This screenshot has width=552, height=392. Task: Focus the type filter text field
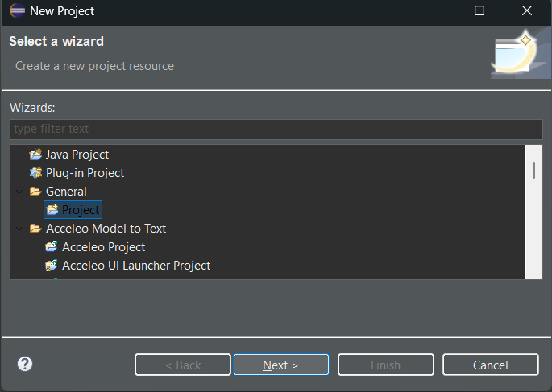click(x=276, y=129)
